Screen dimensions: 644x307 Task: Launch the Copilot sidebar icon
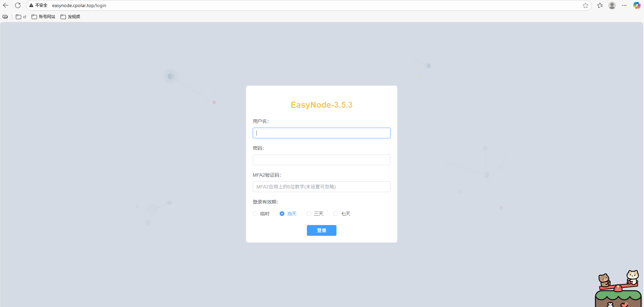click(x=637, y=5)
